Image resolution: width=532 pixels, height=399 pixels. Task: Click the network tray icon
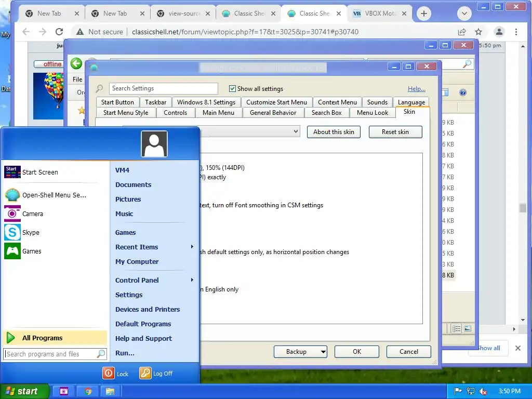(x=470, y=391)
